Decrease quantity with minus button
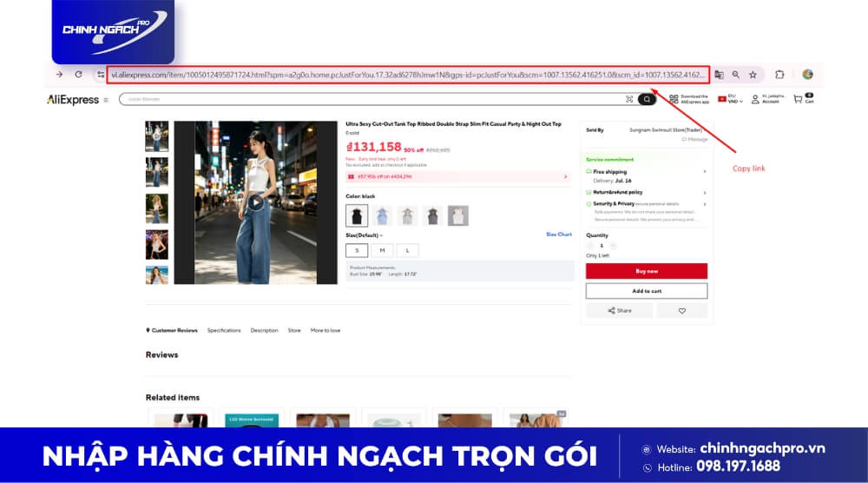The height and width of the screenshot is (483, 868). click(589, 245)
